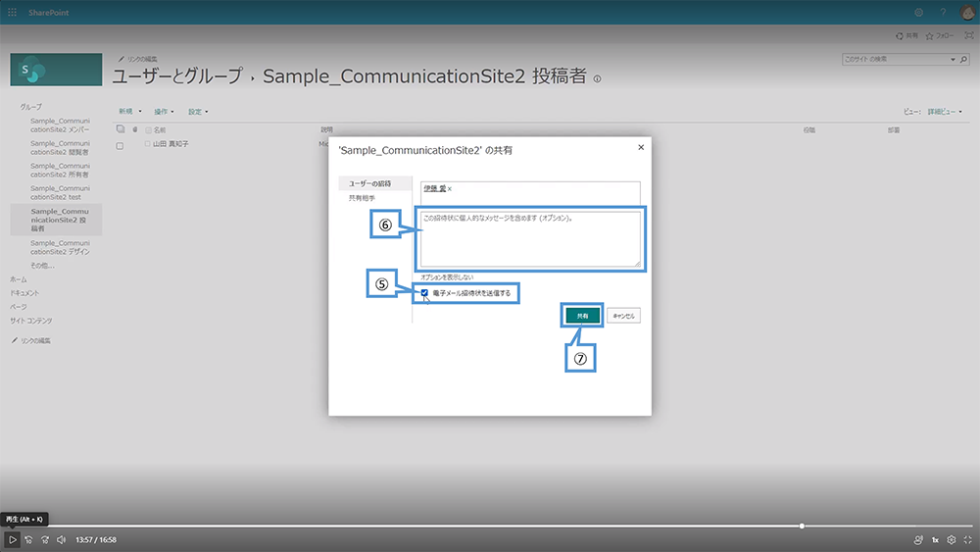Click the キャンセル button
Screen dimensions: 980x552
pos(623,316)
